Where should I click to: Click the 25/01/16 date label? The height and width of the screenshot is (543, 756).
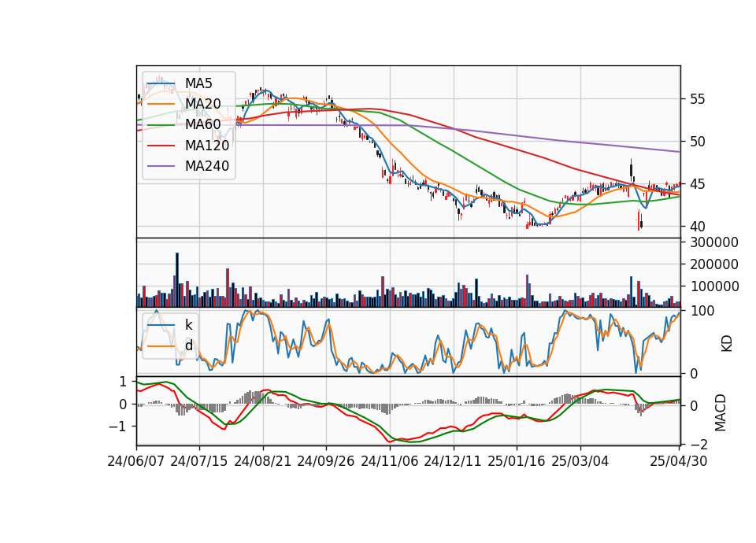[x=517, y=461]
